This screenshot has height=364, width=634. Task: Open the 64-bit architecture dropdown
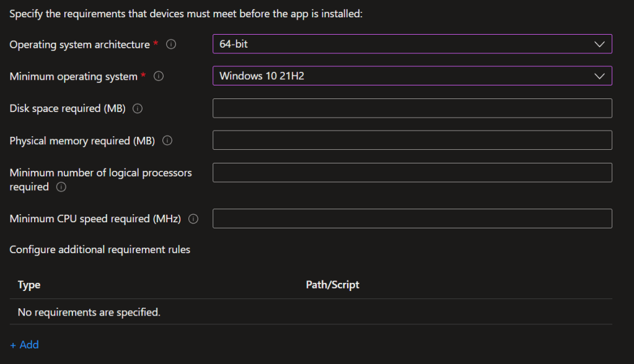click(x=412, y=44)
